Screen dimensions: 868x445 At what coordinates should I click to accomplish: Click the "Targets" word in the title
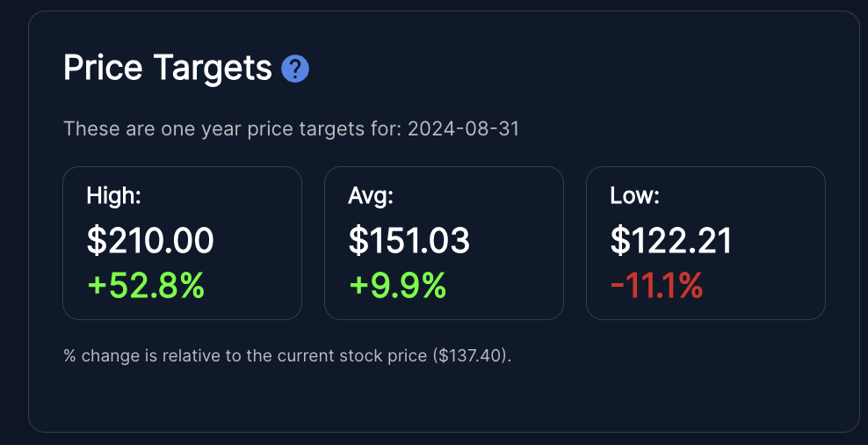(213, 69)
